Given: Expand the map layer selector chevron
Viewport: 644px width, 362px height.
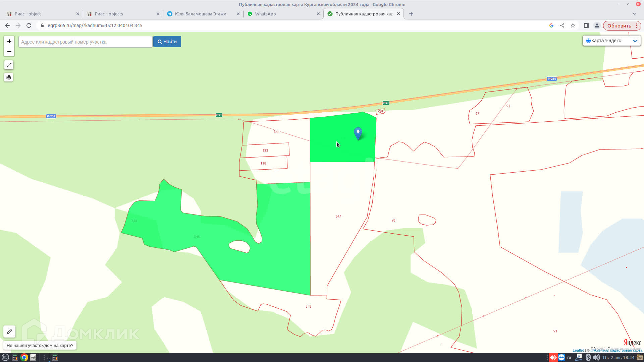Looking at the screenshot, I should pyautogui.click(x=635, y=41).
